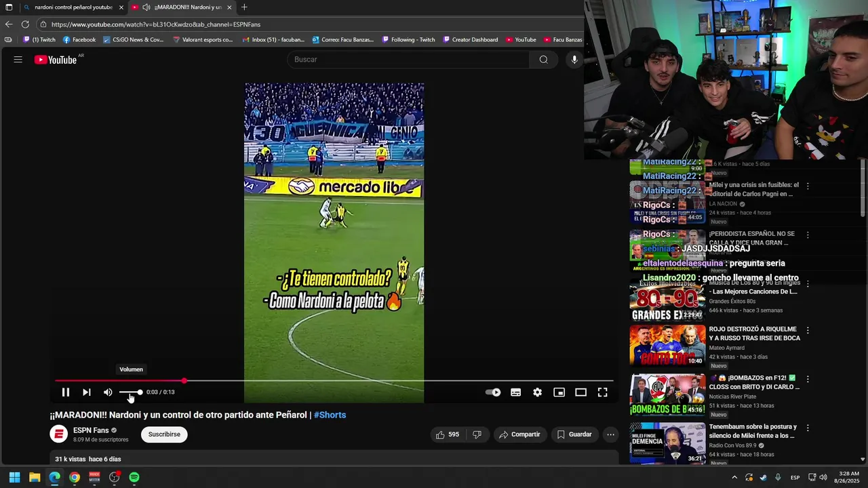The width and height of the screenshot is (868, 488).
Task: Mute the video with speaker icon
Action: pyautogui.click(x=108, y=392)
